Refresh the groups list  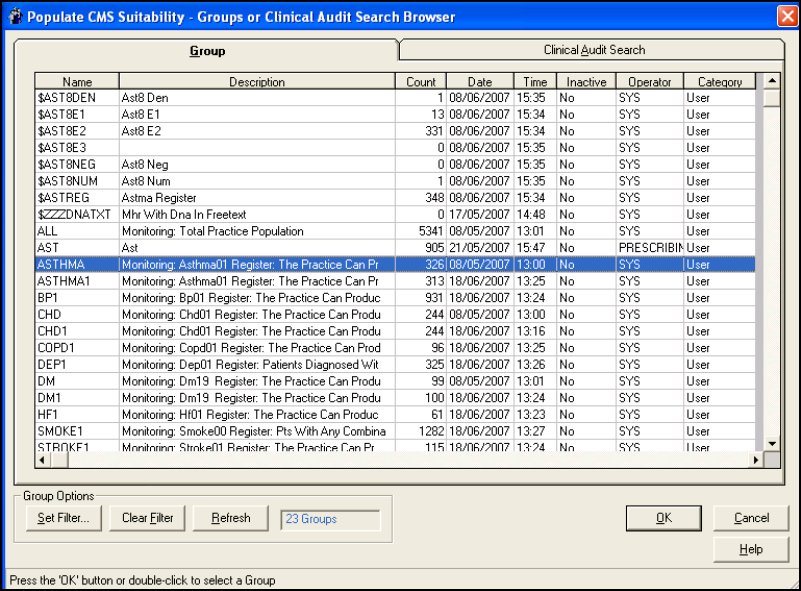tap(230, 518)
